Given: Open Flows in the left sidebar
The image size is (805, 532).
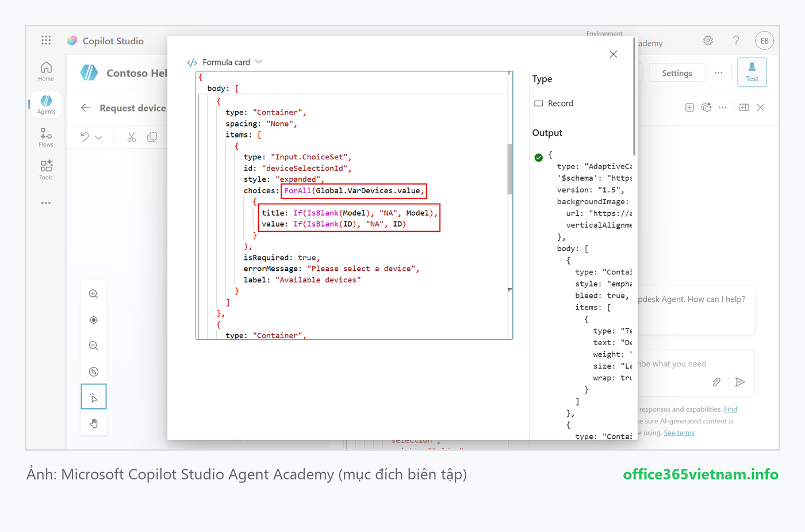Looking at the screenshot, I should pyautogui.click(x=46, y=137).
